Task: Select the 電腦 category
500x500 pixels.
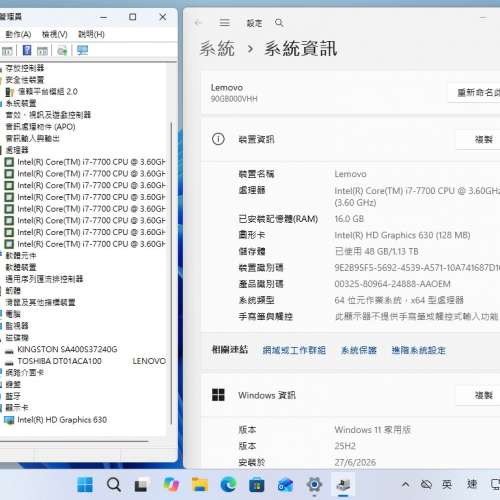Action: (x=13, y=314)
